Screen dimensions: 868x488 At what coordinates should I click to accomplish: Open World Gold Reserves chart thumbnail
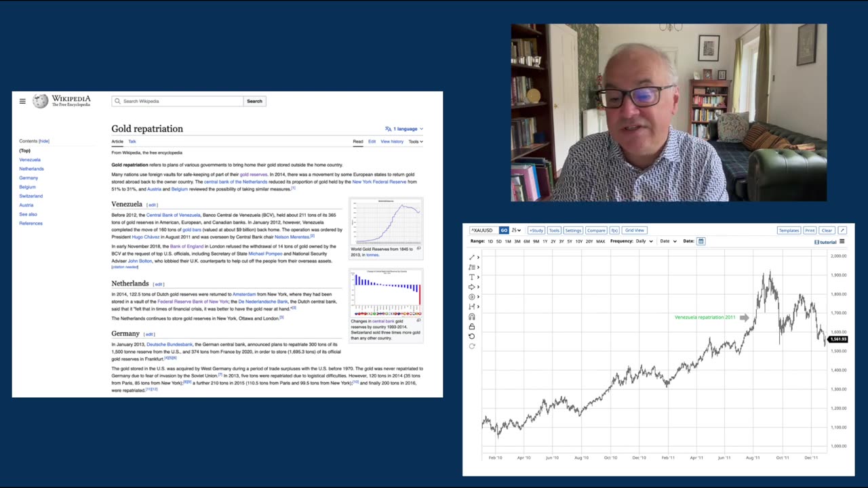point(386,221)
